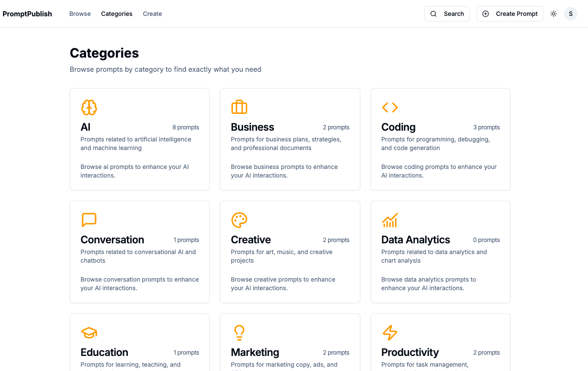588x371 pixels.
Task: Click the Conversation speech bubble icon
Action: [x=89, y=220]
